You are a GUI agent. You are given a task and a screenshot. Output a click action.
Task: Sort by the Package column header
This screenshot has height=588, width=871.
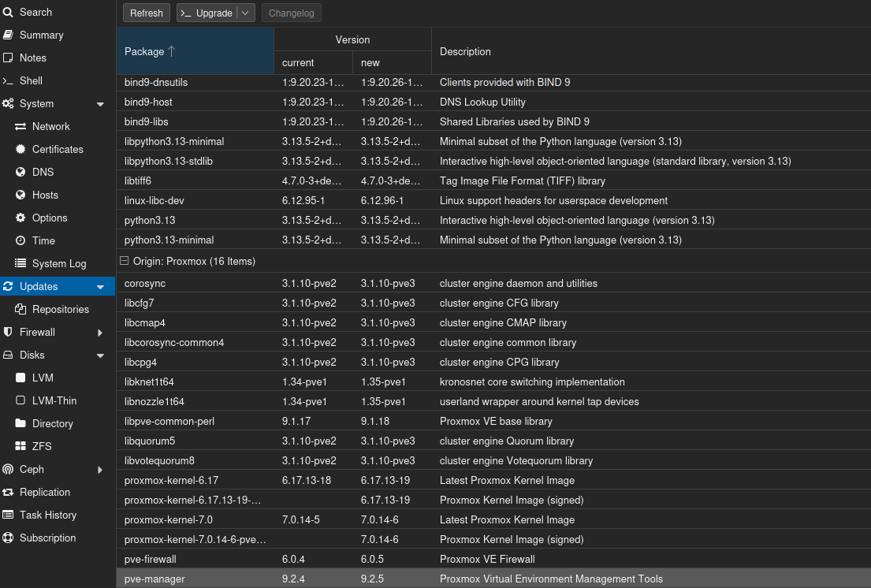[195, 51]
